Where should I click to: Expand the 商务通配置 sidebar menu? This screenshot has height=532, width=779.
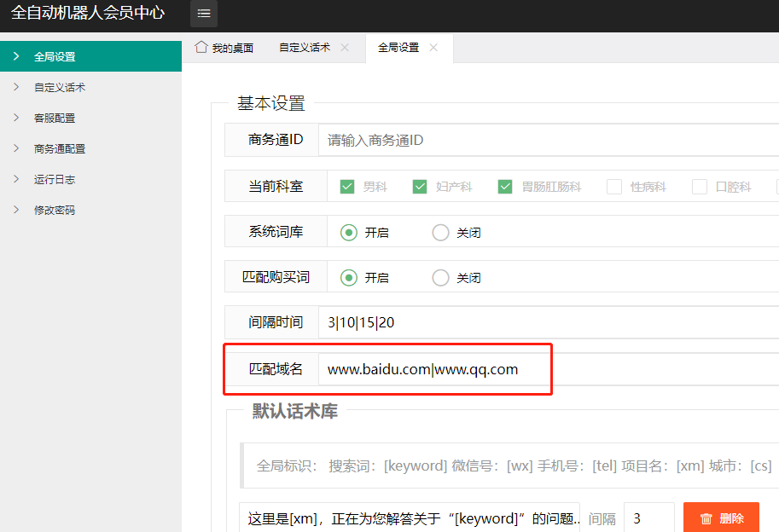pos(60,148)
